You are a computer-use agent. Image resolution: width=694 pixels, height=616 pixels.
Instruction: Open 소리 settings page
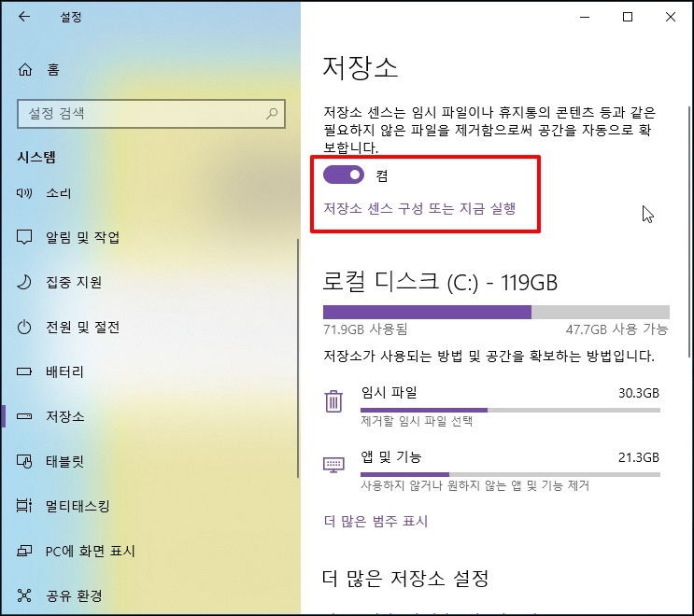(149, 193)
